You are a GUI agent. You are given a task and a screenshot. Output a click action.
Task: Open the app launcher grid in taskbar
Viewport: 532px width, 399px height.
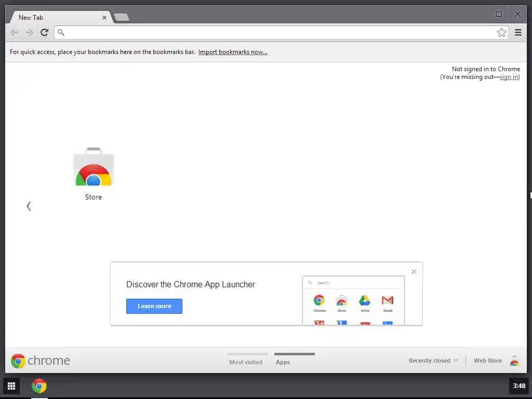click(x=11, y=386)
